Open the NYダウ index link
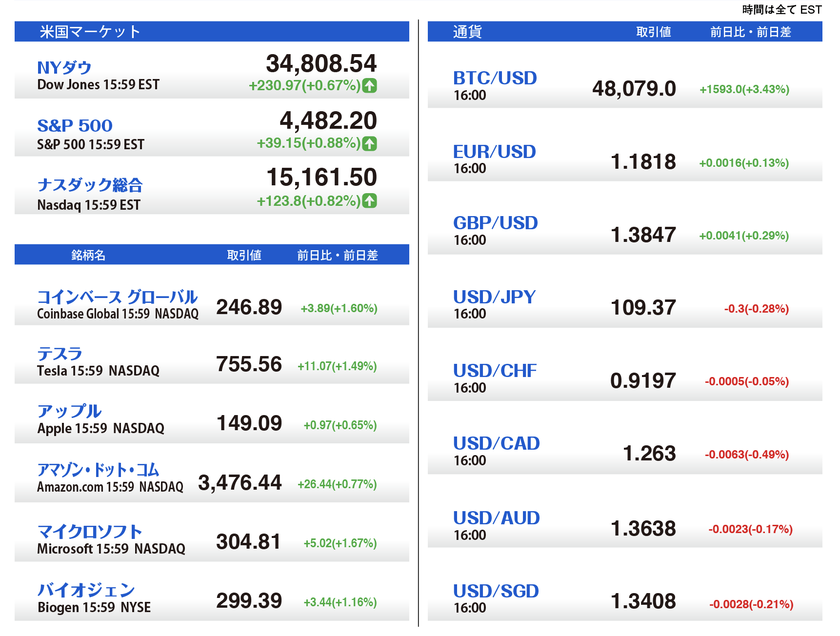Screen dimensions: 840x636 (x=64, y=68)
